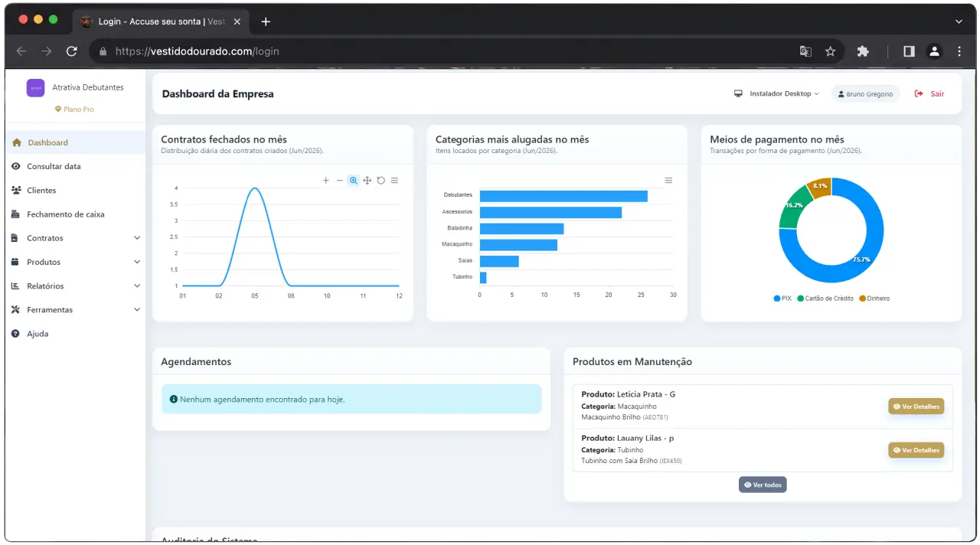Toggle Cartão de Crédito legend entry
The width and height of the screenshot is (980, 545).
coord(826,299)
